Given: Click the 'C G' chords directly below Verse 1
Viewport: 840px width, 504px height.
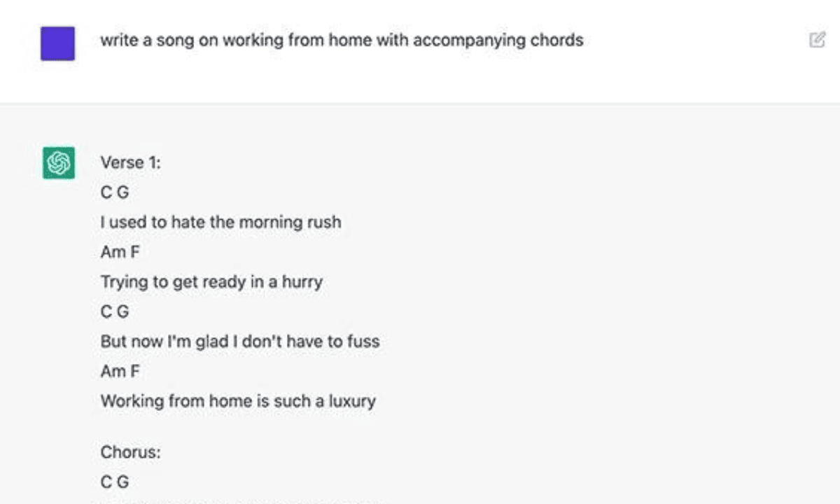Looking at the screenshot, I should point(115,192).
